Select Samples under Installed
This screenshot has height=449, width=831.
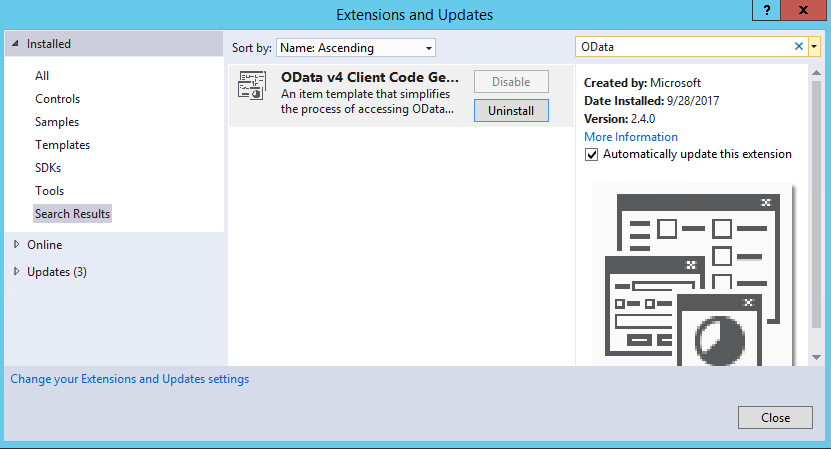tap(57, 122)
